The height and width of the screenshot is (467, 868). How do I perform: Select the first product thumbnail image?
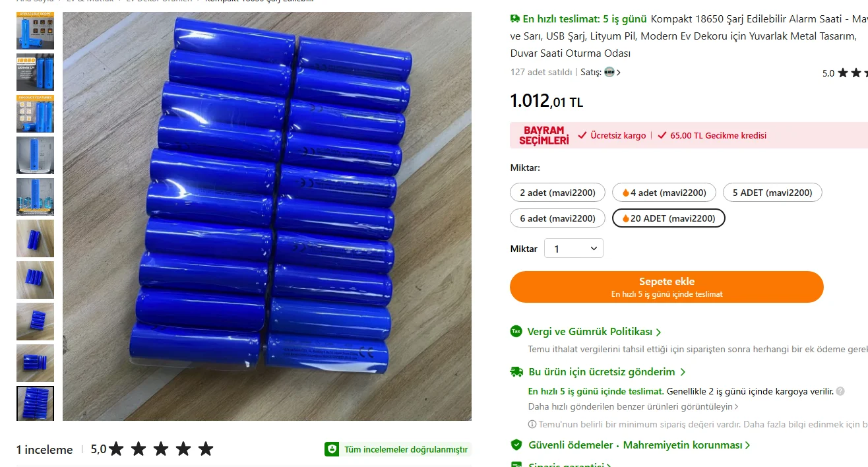pos(35,30)
